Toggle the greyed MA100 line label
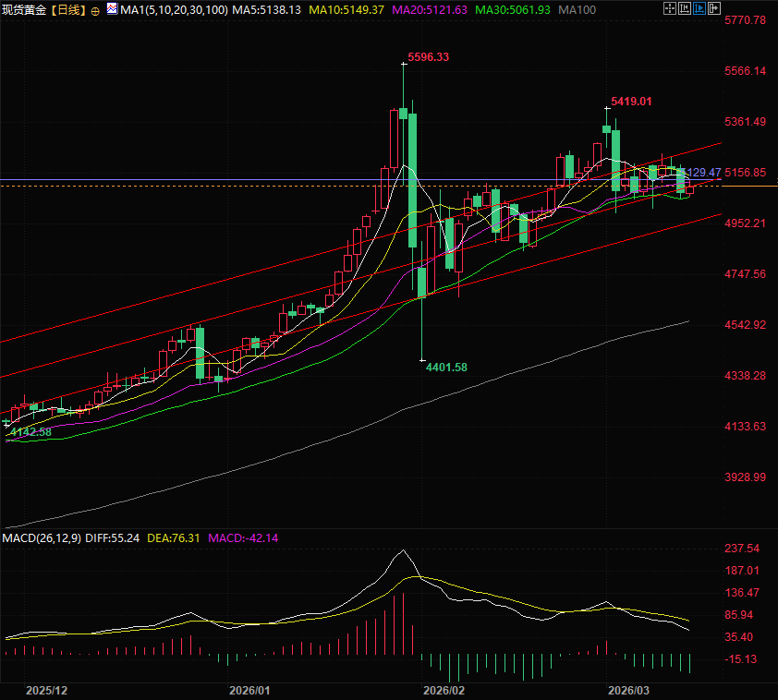The width and height of the screenshot is (778, 700). point(577,10)
